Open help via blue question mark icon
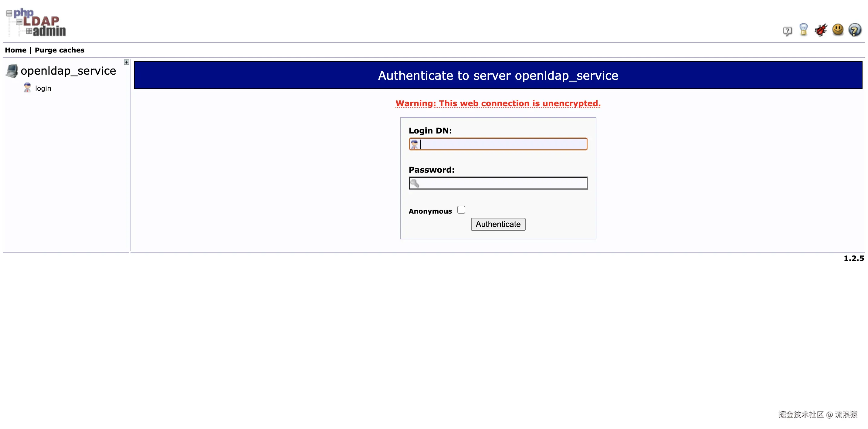The height and width of the screenshot is (429, 868). coord(855,30)
